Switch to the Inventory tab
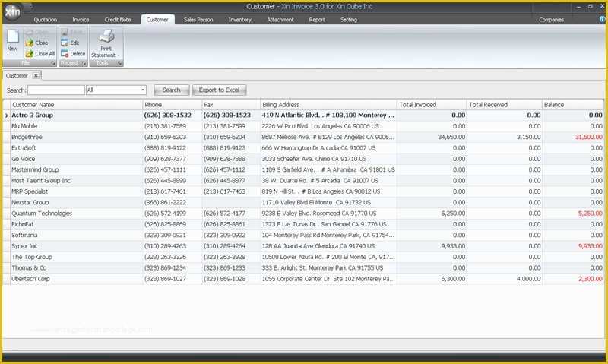 click(239, 20)
